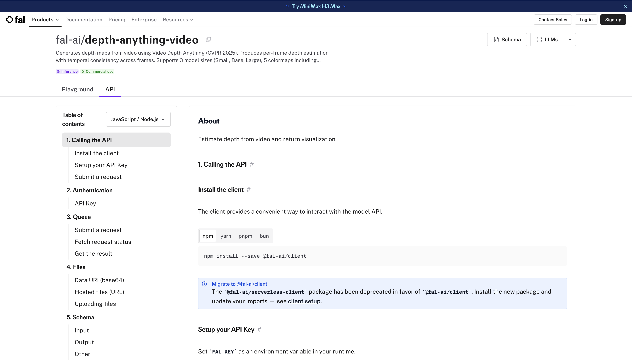Open the Try MiniMax H3 Max banner link
This screenshot has height=364, width=632.
[x=316, y=6]
